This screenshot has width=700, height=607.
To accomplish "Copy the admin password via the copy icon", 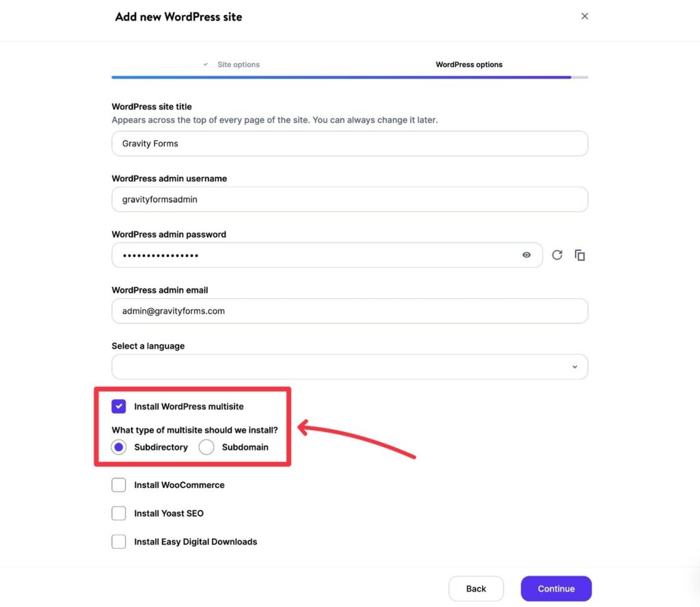I will 580,254.
